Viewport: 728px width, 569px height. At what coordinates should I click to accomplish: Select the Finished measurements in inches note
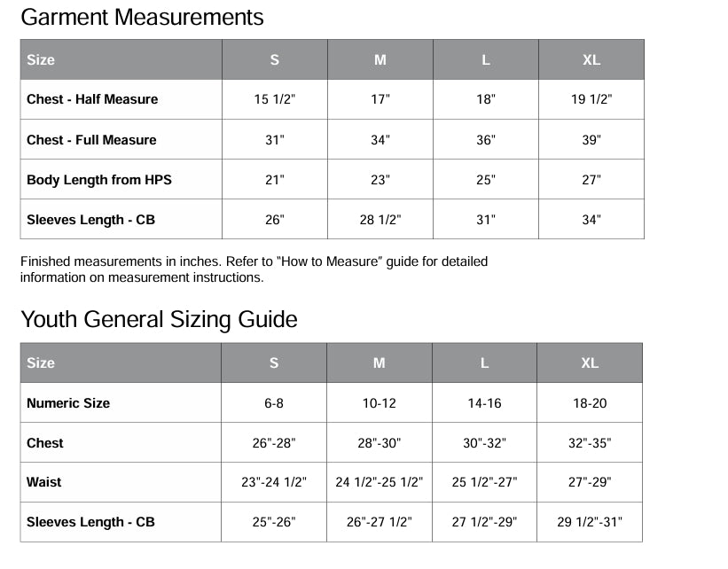pyautogui.click(x=254, y=269)
